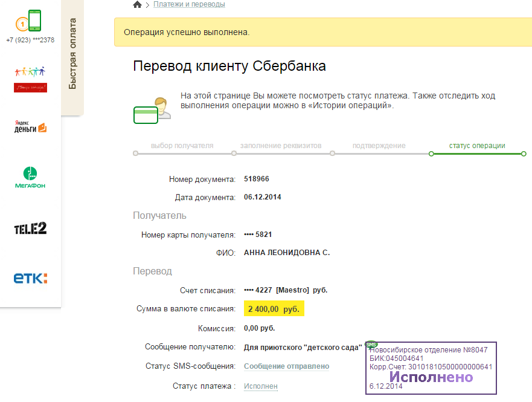Click the message Для приютского "детского сада"

(303, 348)
